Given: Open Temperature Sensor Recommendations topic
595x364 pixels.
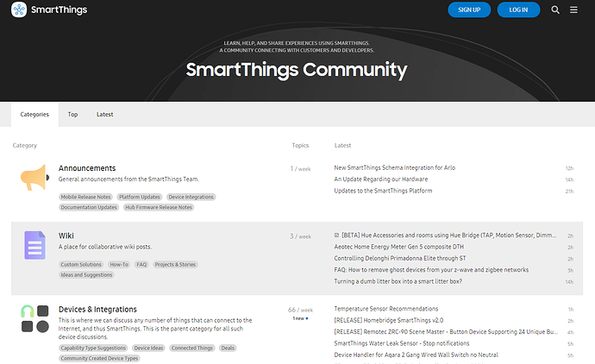Looking at the screenshot, I should (386, 309).
